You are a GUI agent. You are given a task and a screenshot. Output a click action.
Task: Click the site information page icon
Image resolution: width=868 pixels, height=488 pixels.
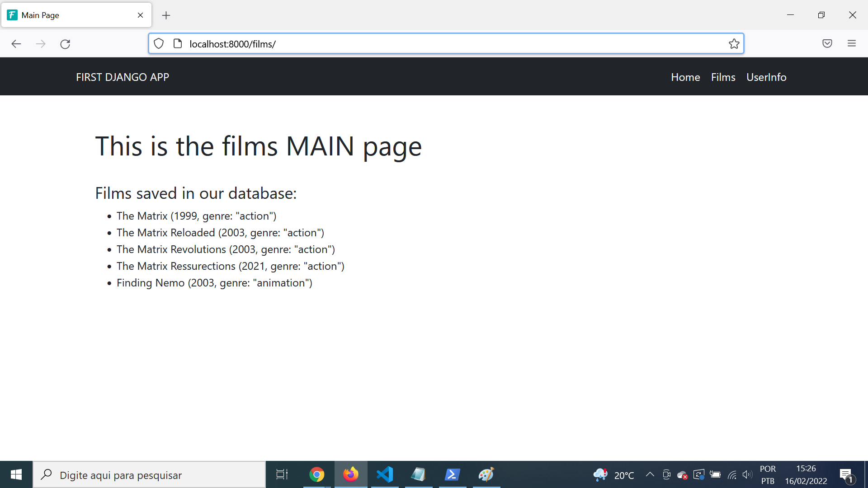178,44
